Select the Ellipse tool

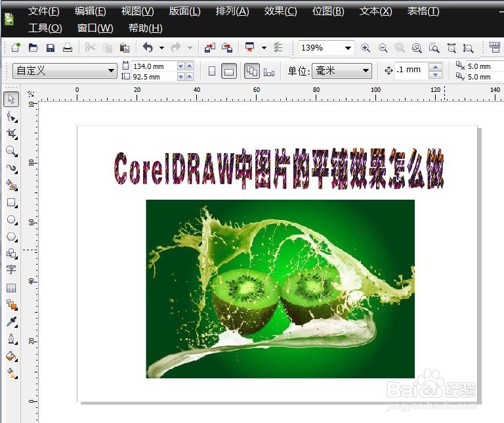point(12,219)
